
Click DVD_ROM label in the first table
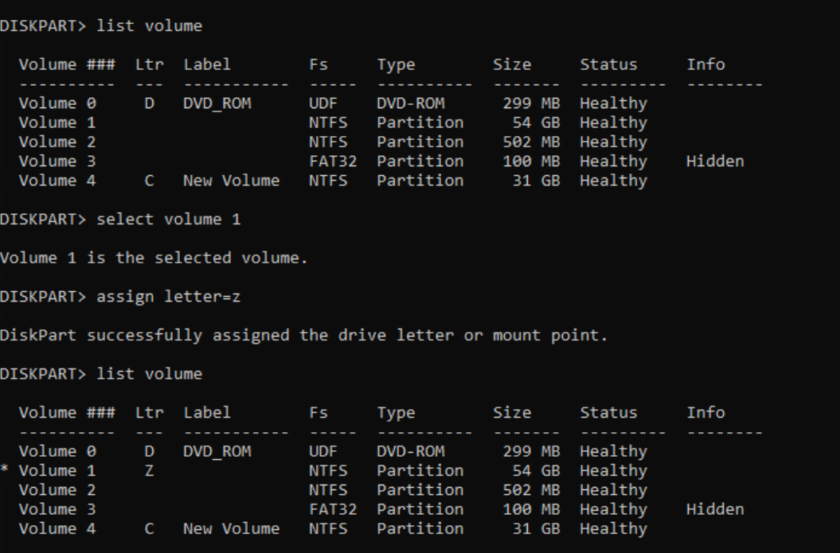[217, 103]
